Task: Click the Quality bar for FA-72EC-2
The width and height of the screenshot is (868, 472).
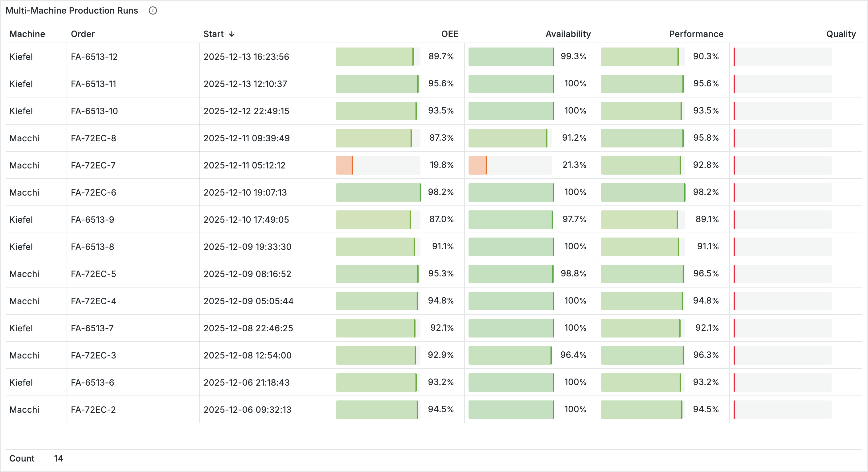Action: [782, 410]
